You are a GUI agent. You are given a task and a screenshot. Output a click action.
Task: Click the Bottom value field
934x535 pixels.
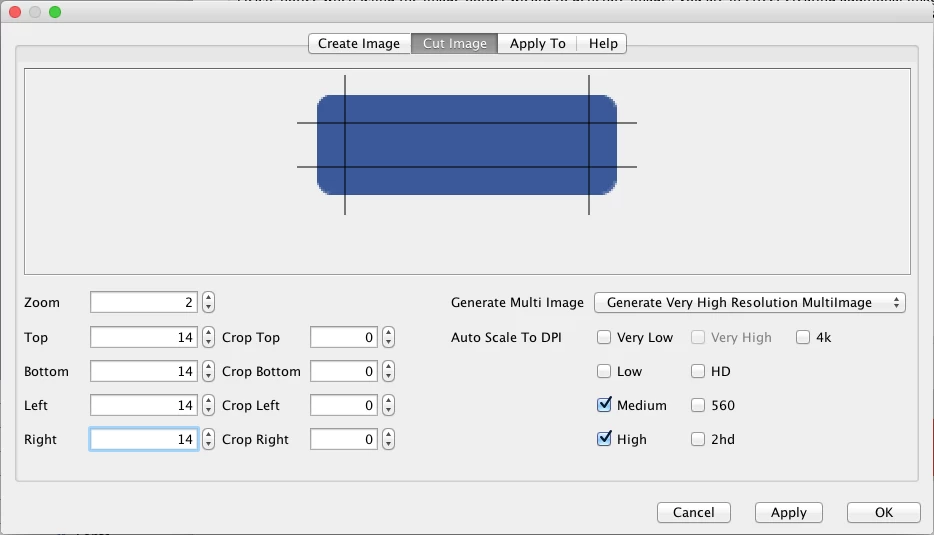(144, 371)
